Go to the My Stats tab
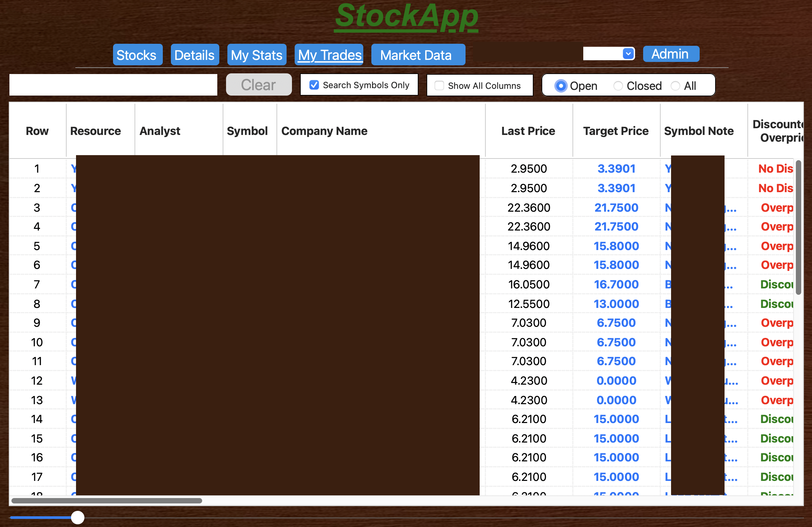This screenshot has width=812, height=527. (257, 55)
